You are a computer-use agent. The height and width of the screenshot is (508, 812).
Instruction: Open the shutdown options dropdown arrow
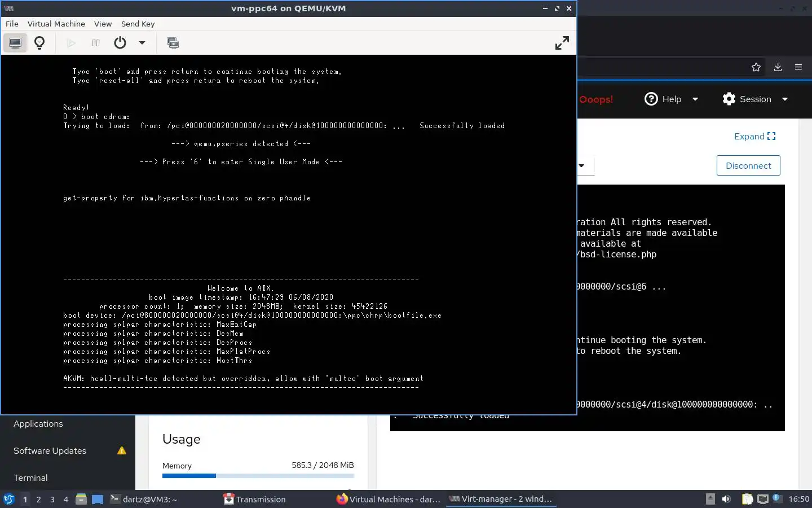[x=142, y=43]
